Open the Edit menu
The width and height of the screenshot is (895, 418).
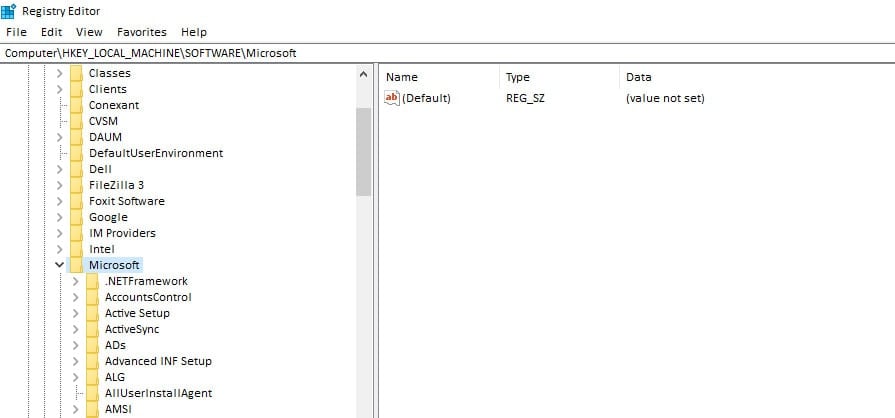coord(51,32)
